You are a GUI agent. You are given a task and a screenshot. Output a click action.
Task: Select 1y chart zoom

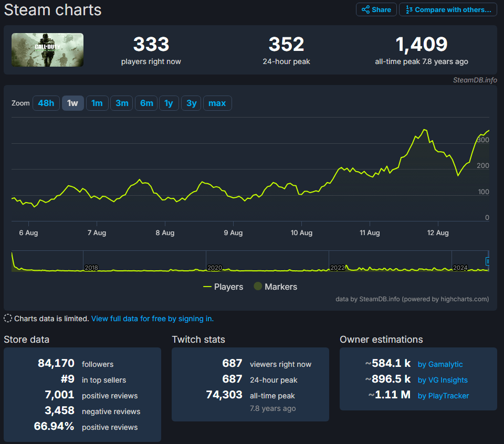click(169, 103)
